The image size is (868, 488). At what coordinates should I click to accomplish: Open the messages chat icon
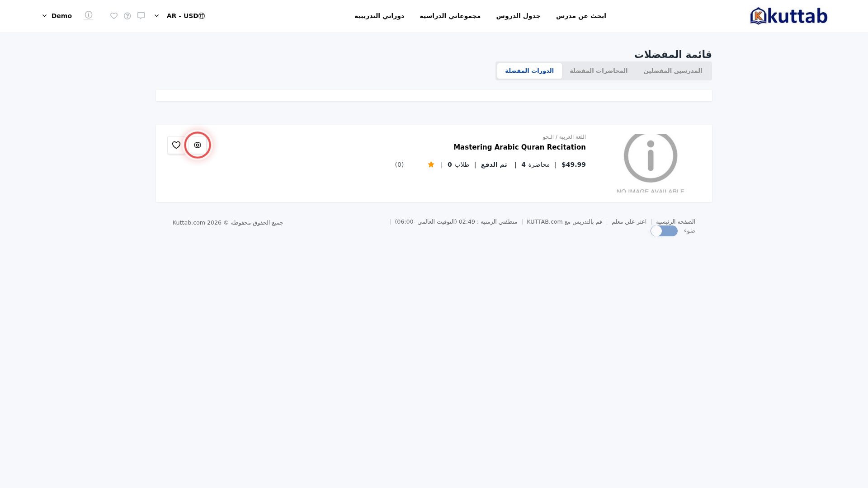141,16
